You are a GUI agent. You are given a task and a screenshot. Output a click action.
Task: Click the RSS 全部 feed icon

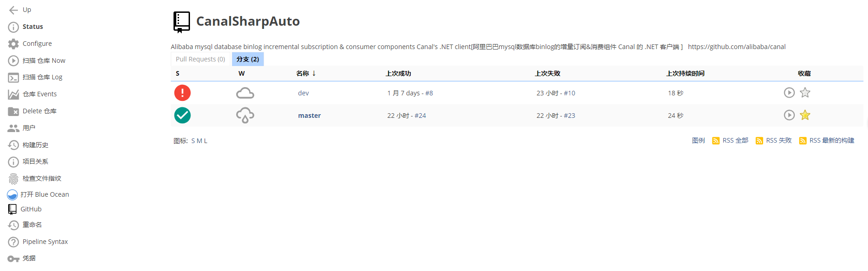(716, 141)
